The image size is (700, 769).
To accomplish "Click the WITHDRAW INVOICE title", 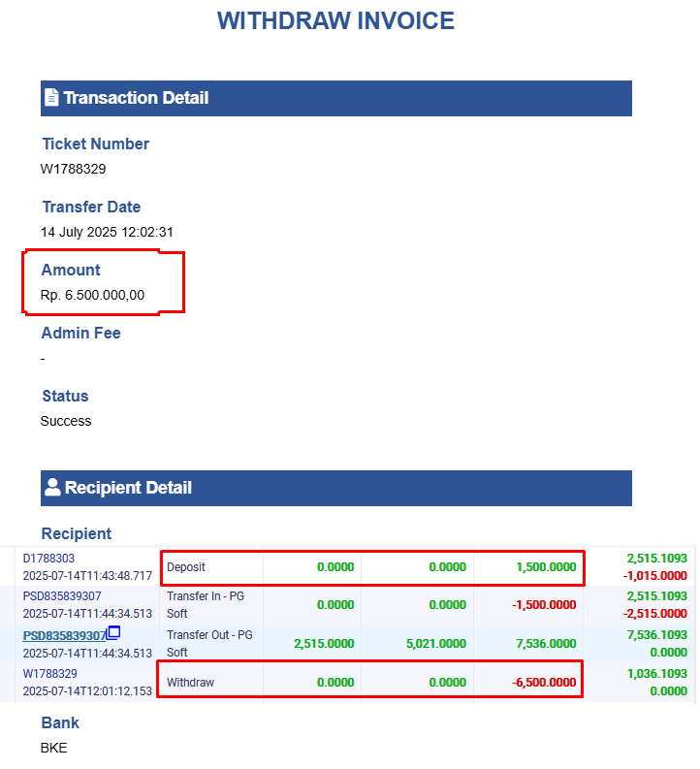I will coord(335,20).
